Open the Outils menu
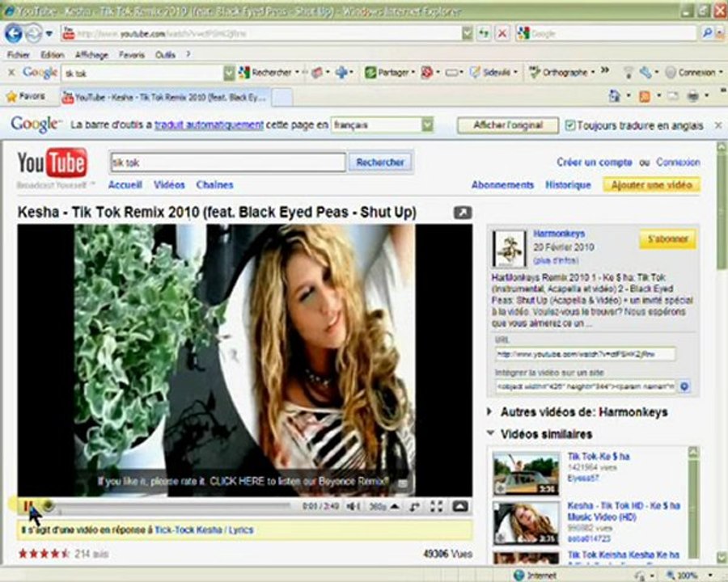Viewport: 728px width, 582px height. (x=165, y=55)
